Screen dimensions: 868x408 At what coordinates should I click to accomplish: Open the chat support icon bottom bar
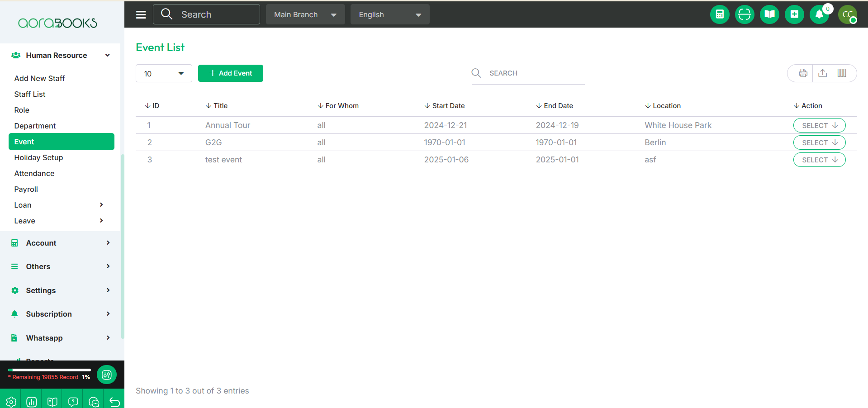tap(94, 402)
